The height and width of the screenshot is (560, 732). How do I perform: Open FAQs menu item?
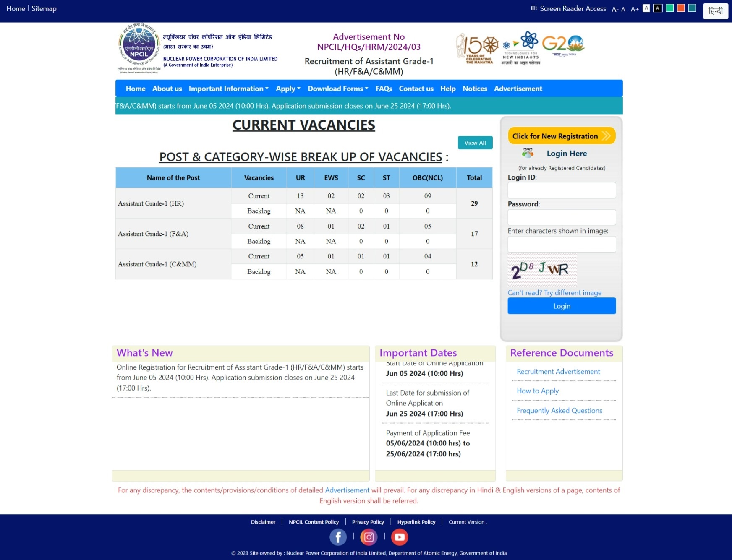pyautogui.click(x=384, y=89)
